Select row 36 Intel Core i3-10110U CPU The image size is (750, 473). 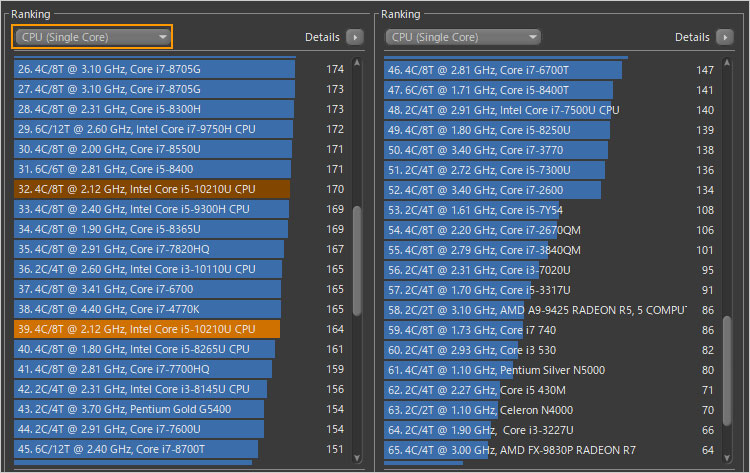179,269
